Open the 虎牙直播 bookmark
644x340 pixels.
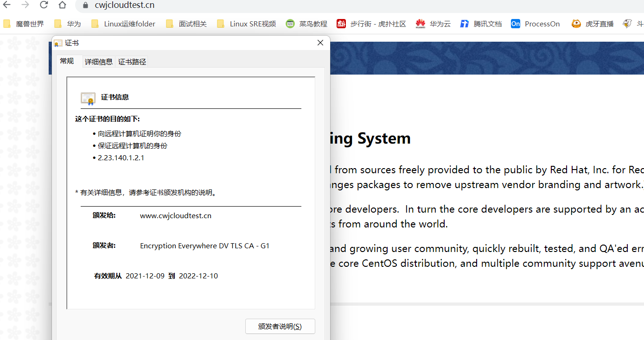[593, 24]
